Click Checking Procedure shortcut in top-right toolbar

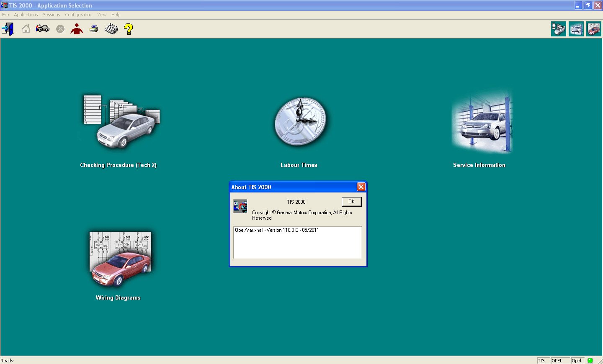tap(558, 29)
